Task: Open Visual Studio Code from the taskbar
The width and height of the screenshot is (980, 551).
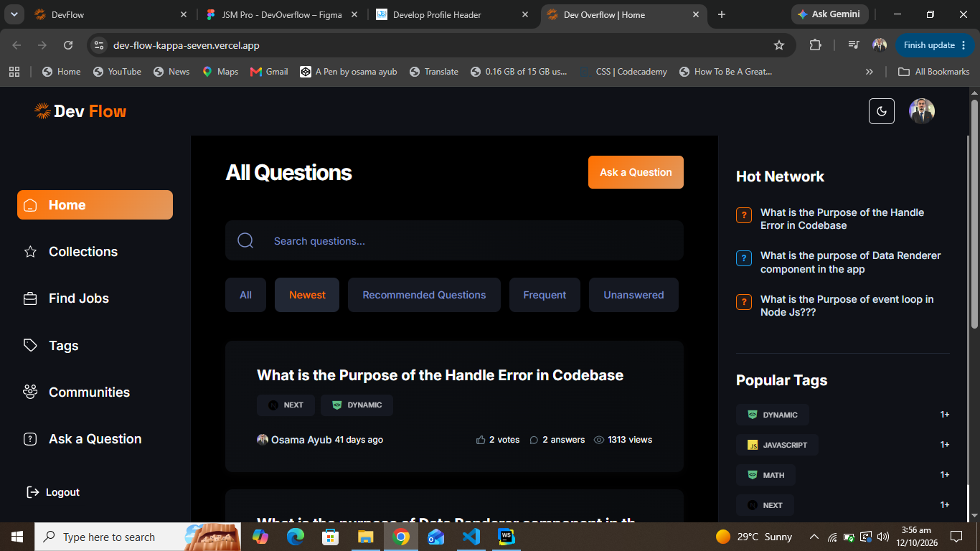Action: [x=471, y=537]
